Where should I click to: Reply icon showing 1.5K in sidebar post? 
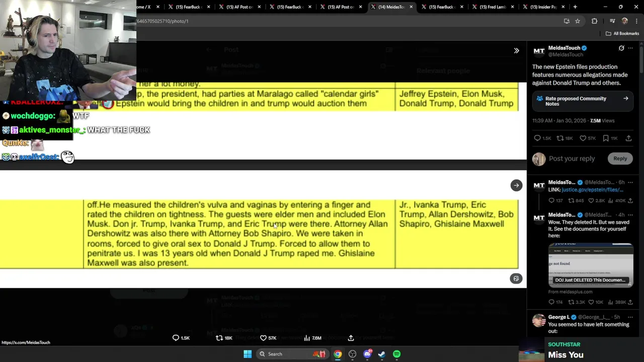[x=537, y=138]
